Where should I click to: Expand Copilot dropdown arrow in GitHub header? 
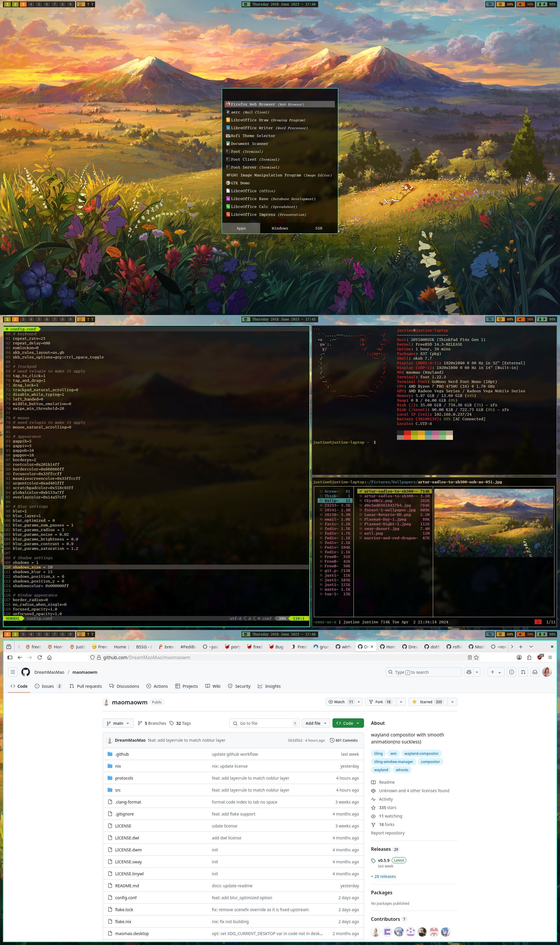tap(477, 672)
